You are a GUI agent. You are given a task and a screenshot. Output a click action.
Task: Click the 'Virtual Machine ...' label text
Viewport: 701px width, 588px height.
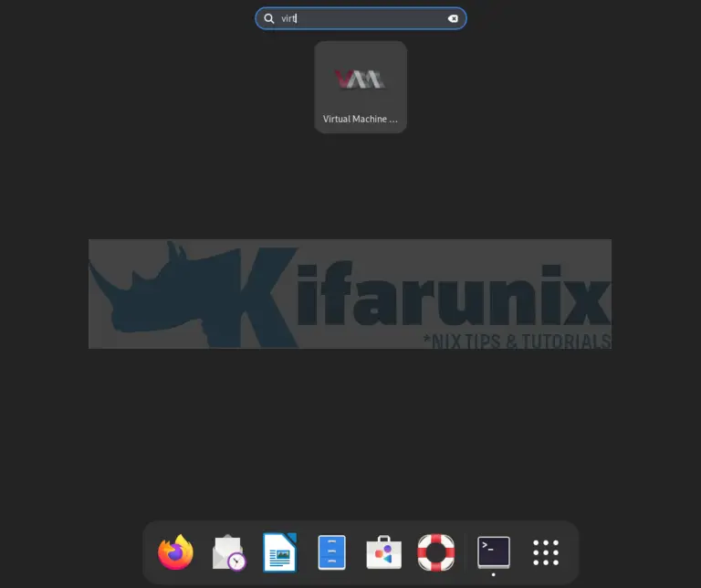click(x=360, y=119)
